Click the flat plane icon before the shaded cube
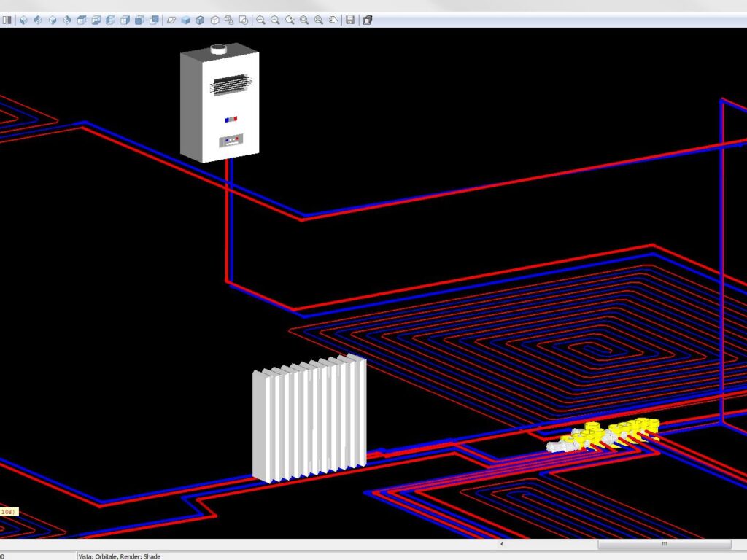 [x=171, y=20]
